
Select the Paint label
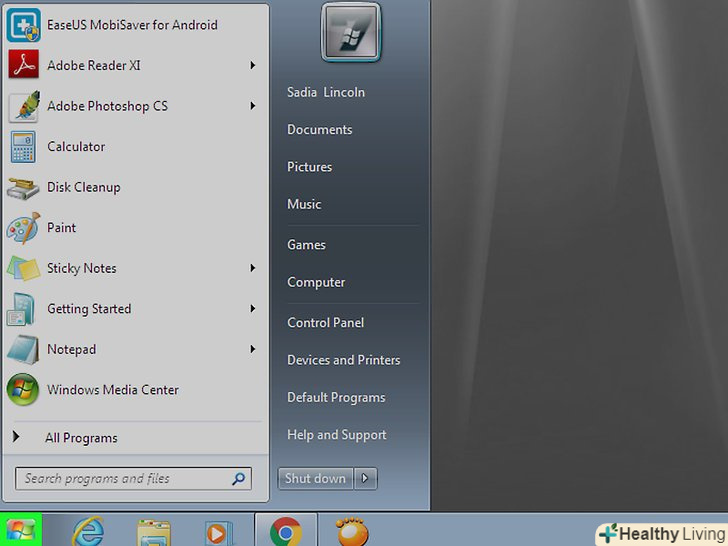click(x=61, y=228)
